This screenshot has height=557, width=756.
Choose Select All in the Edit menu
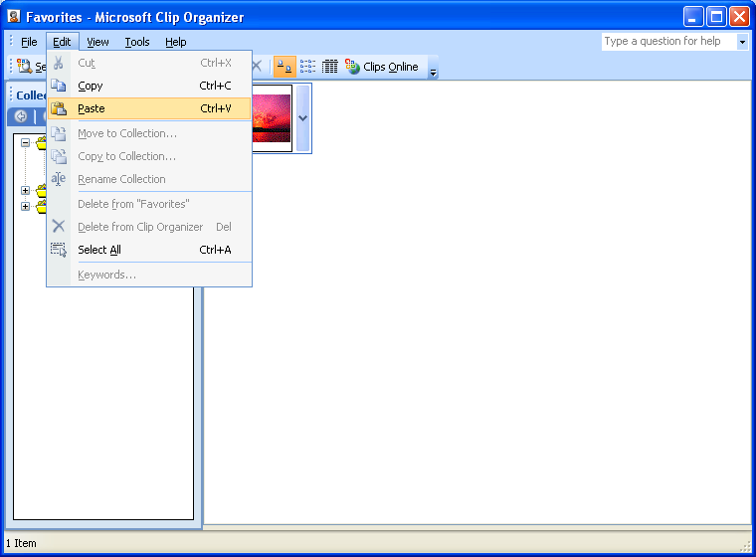[x=149, y=250]
